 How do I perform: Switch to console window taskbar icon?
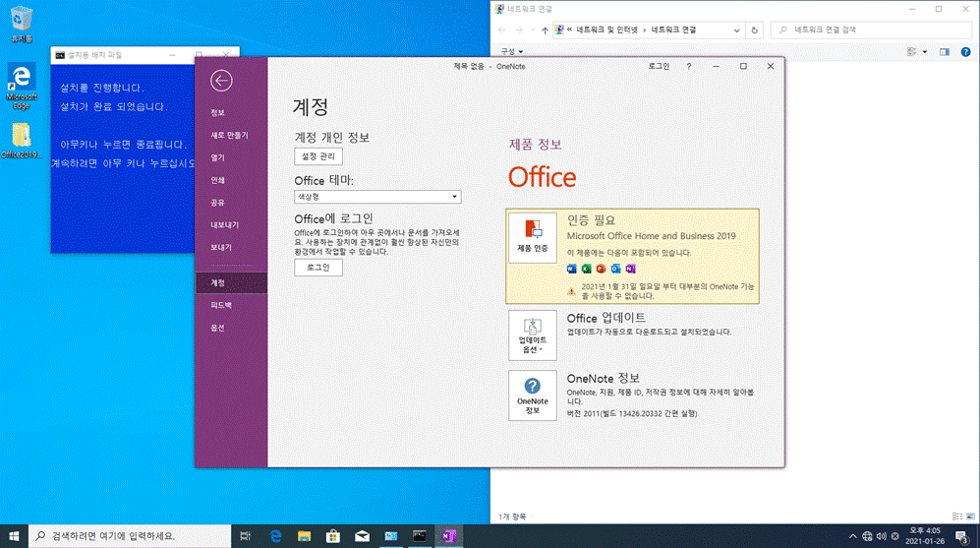[420, 536]
